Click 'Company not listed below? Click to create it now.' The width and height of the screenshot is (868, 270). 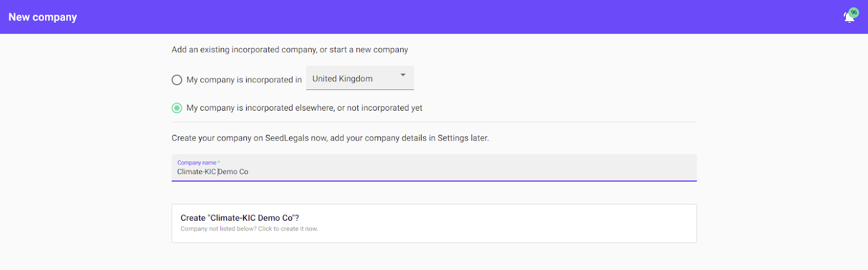click(x=250, y=229)
